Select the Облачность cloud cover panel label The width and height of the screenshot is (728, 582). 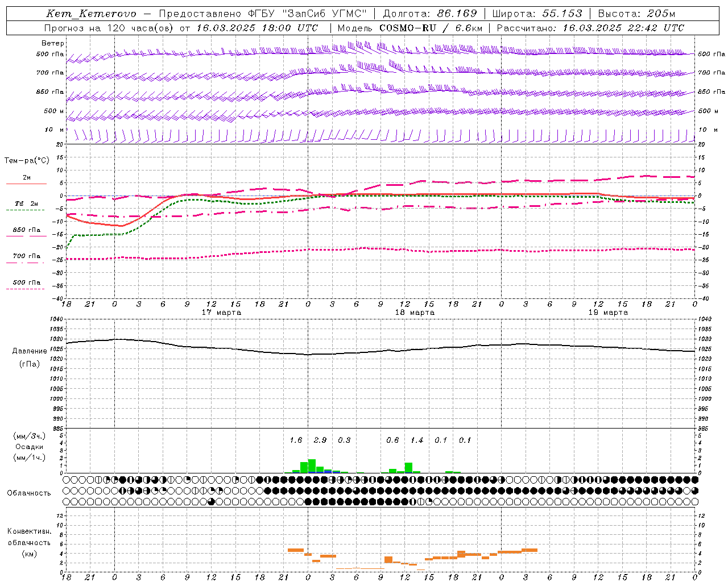pyautogui.click(x=29, y=493)
